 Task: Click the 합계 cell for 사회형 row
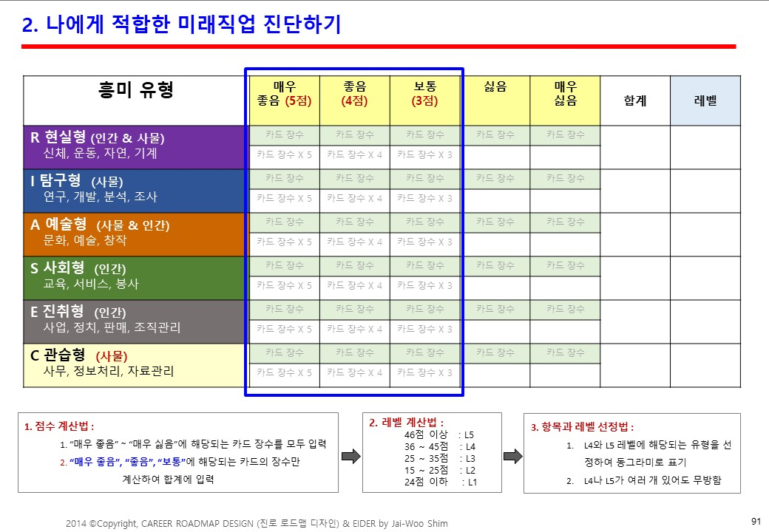point(635,279)
